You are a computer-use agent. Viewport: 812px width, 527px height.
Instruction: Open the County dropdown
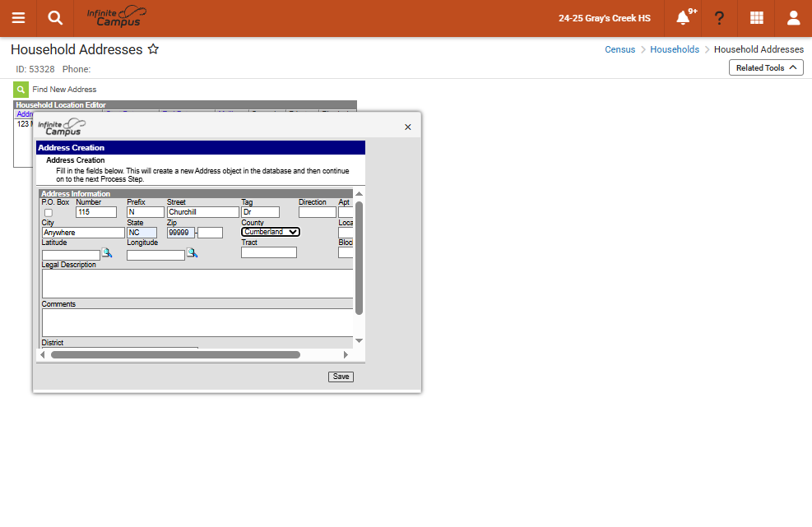(271, 232)
